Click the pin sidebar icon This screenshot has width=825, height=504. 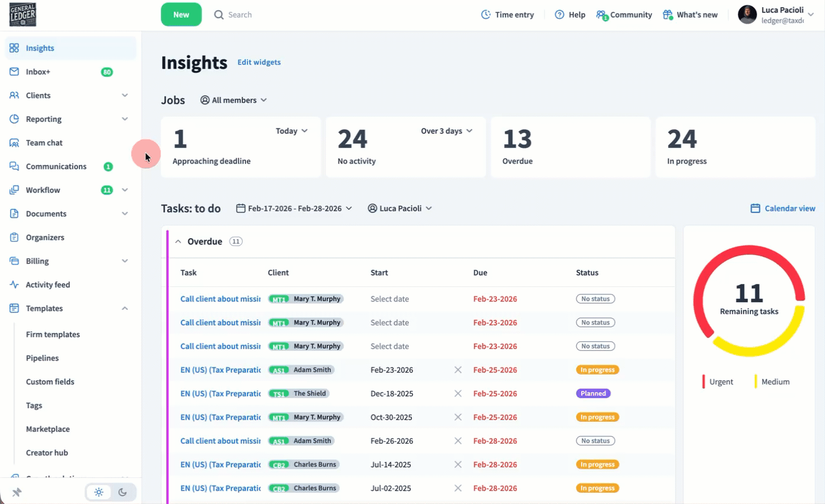[17, 492]
